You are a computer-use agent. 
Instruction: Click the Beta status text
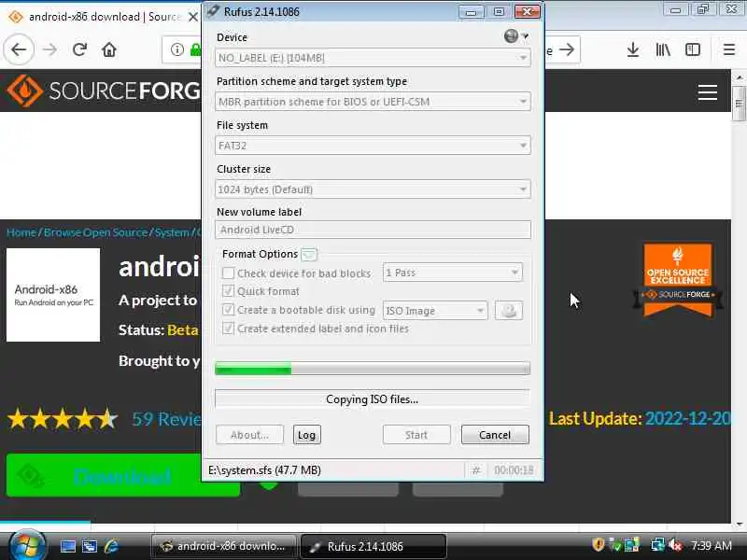pyautogui.click(x=182, y=330)
